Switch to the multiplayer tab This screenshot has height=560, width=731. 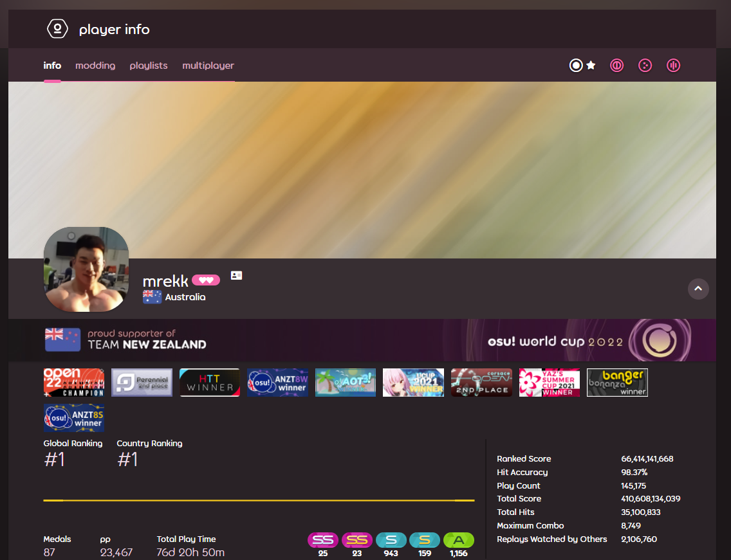(x=208, y=65)
